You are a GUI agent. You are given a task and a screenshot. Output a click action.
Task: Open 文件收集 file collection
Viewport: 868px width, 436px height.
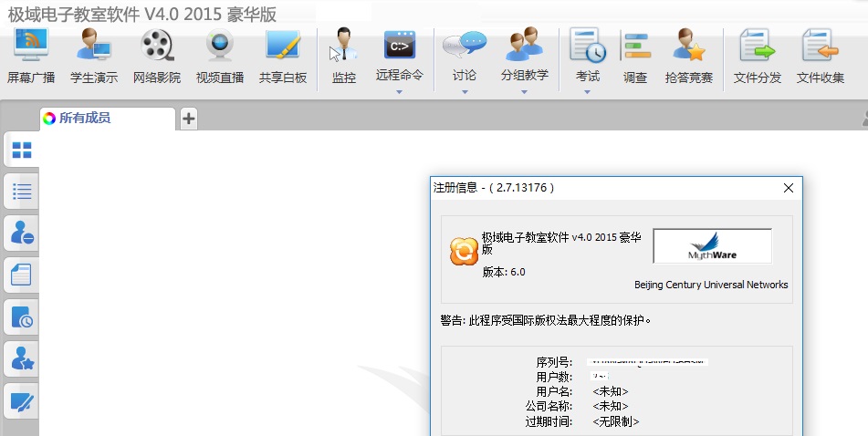coord(820,56)
